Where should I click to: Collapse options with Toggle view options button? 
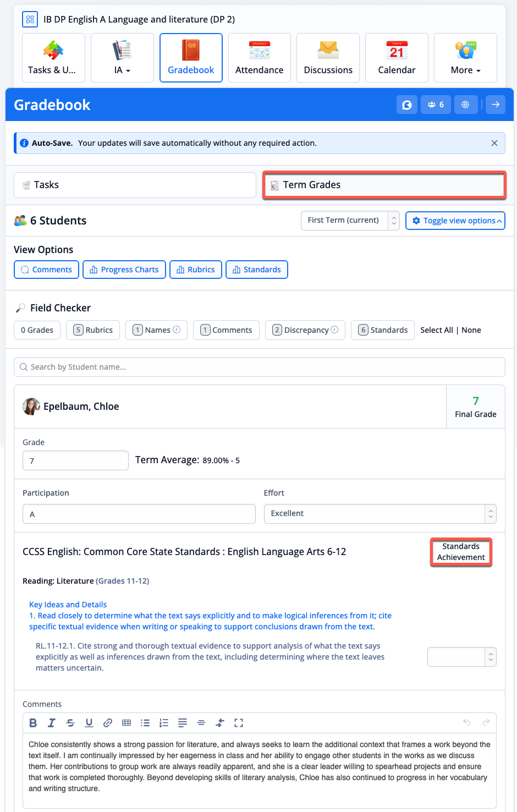(455, 221)
